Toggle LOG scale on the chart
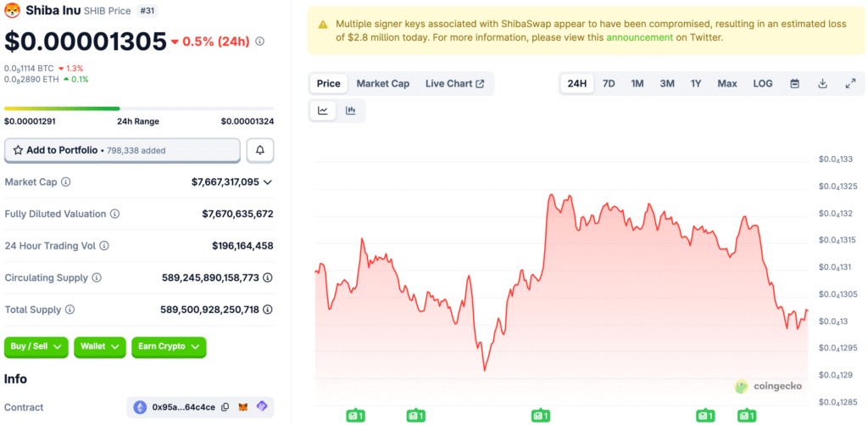 pos(763,83)
